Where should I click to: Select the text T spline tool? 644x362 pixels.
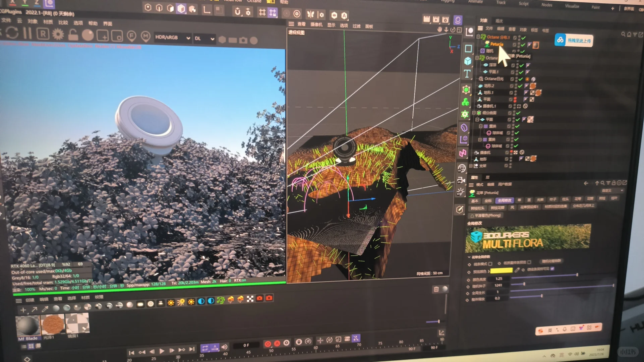pyautogui.click(x=467, y=74)
